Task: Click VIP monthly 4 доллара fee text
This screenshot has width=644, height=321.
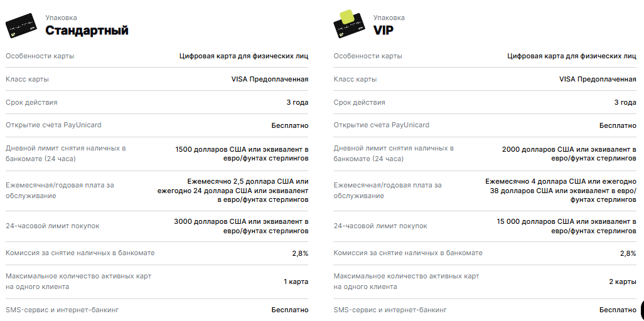Action: point(561,191)
